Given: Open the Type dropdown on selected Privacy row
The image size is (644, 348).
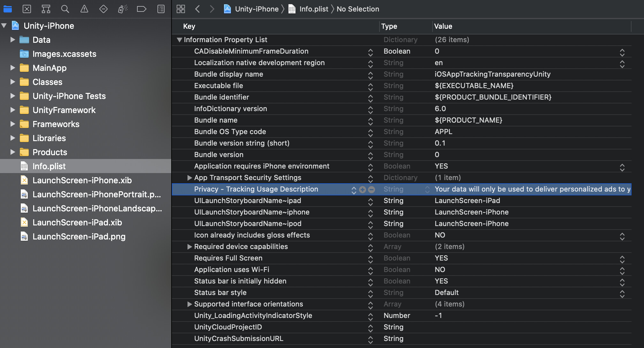Looking at the screenshot, I should coord(427,189).
